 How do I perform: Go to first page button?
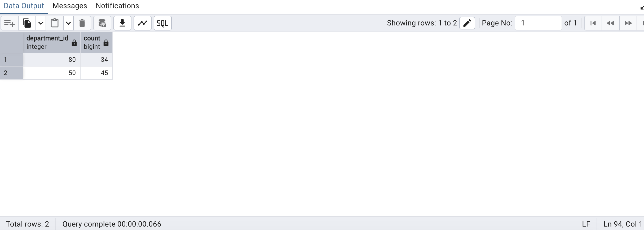coord(593,23)
